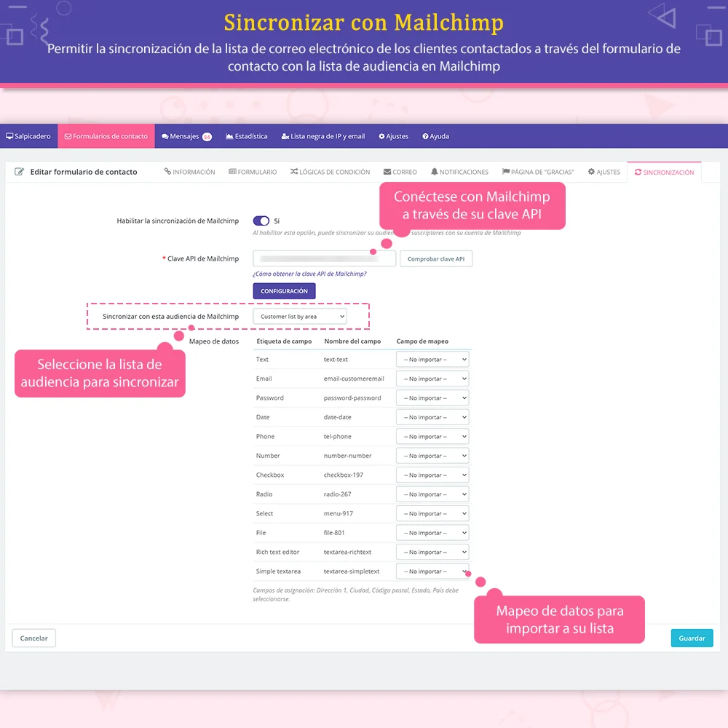Click the Correo envelope icon
Screen dimensions: 728x728
(387, 172)
